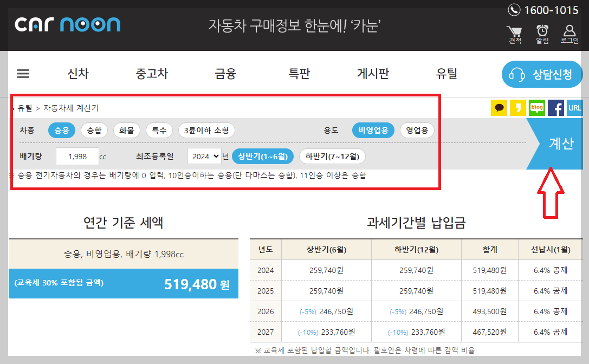Go to the 중고차 menu
Viewport: 589px width, 364px height.
point(151,74)
